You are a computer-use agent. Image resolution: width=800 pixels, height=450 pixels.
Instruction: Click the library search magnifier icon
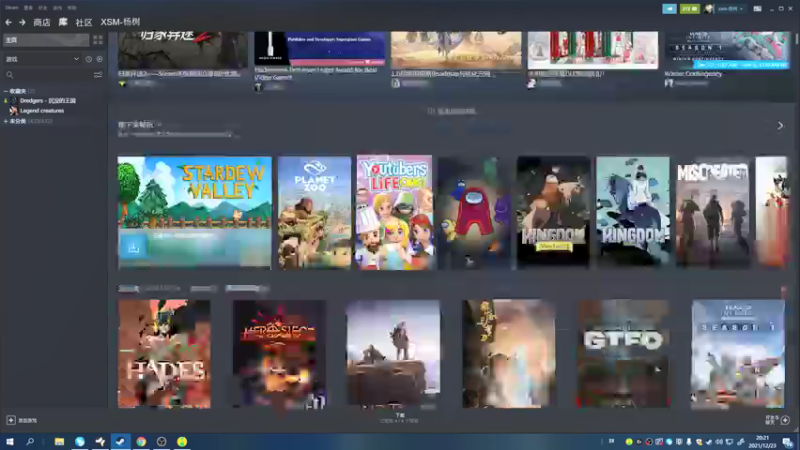tap(10, 75)
